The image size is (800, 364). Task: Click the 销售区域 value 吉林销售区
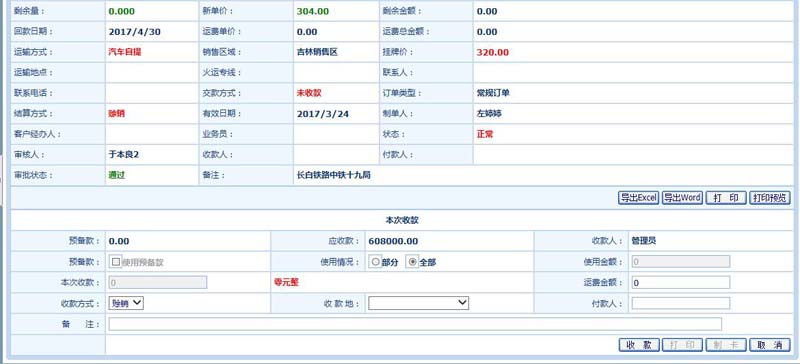pos(317,52)
